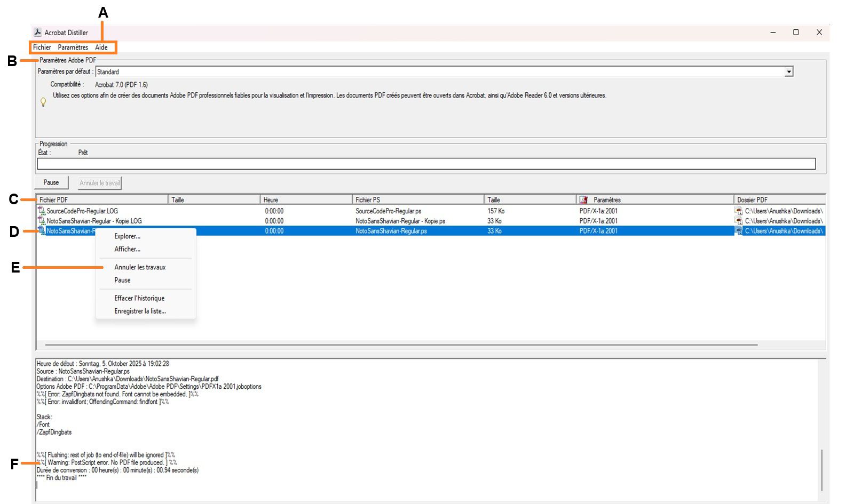Open the Fichier menu
Image resolution: width=854 pixels, height=504 pixels.
42,47
